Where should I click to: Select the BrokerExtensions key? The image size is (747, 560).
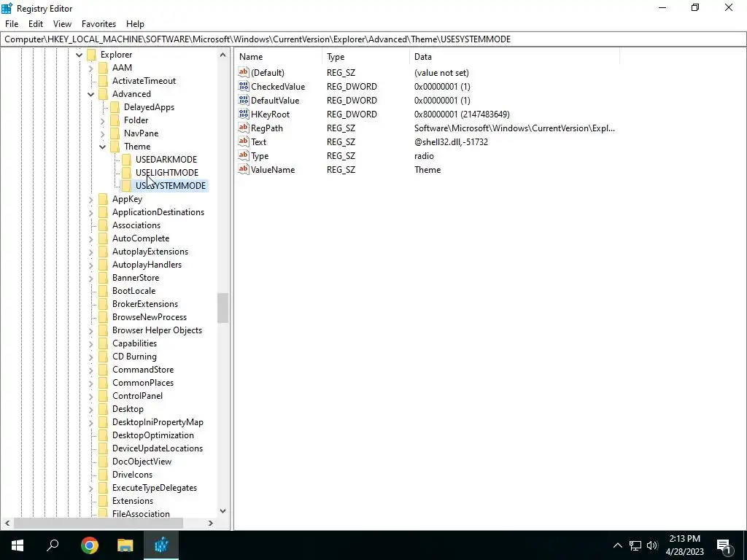click(x=145, y=304)
